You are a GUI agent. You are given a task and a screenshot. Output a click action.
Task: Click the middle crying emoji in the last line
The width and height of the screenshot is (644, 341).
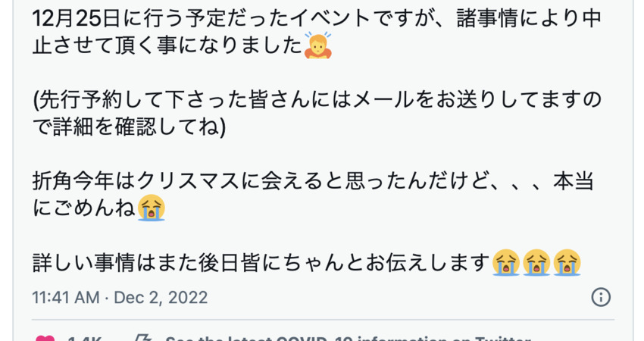536,262
